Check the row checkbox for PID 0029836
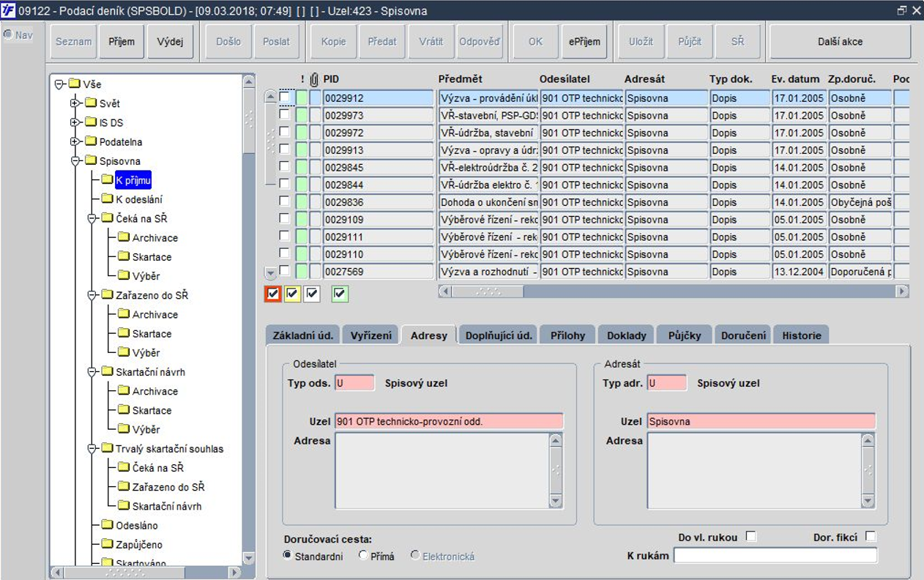The height and width of the screenshot is (580, 924). coord(284,201)
